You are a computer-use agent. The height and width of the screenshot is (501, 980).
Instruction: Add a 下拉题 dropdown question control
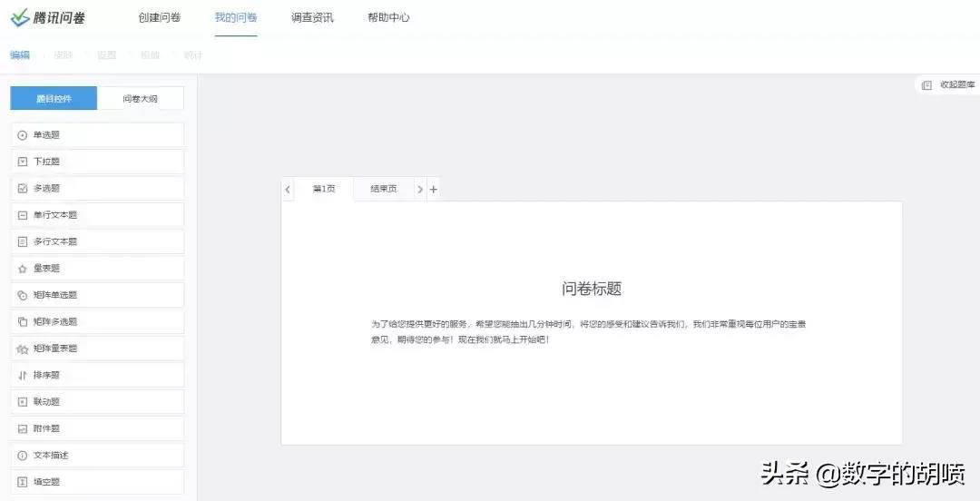(97, 162)
